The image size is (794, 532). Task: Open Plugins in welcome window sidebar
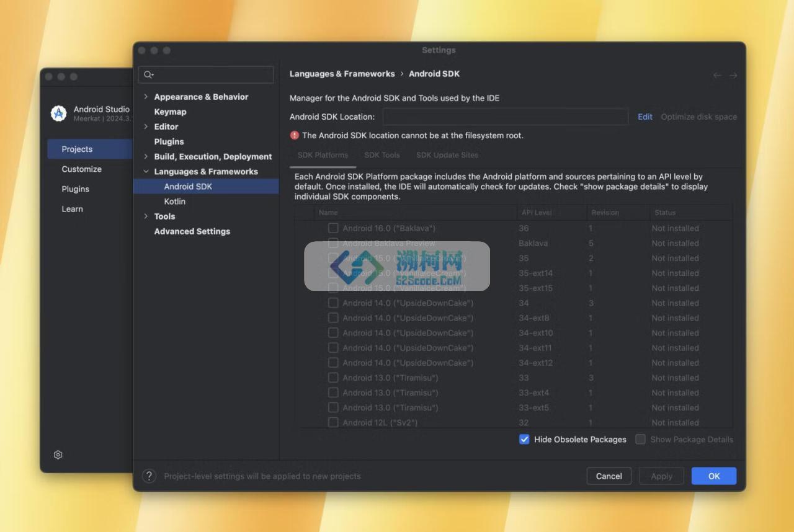[x=75, y=189]
